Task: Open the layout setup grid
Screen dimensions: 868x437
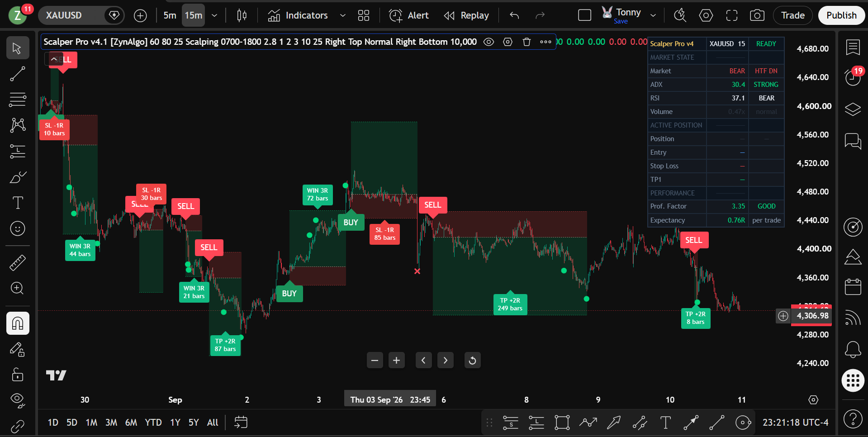Action: [364, 15]
